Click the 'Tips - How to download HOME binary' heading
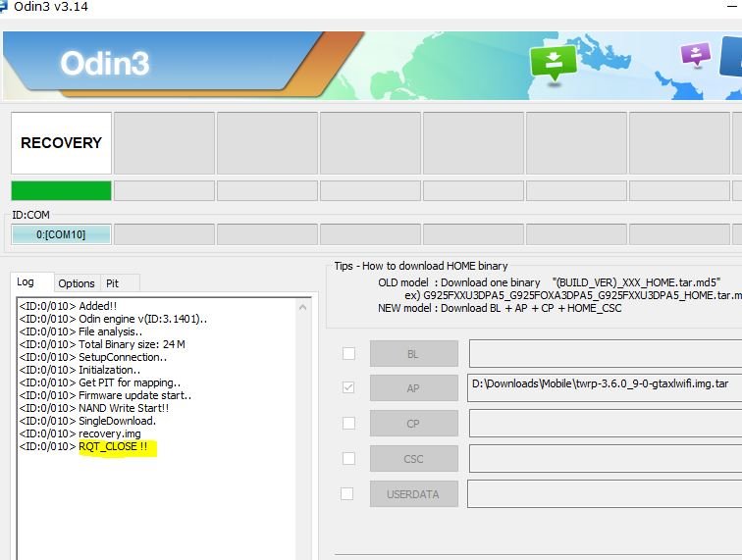 [421, 266]
